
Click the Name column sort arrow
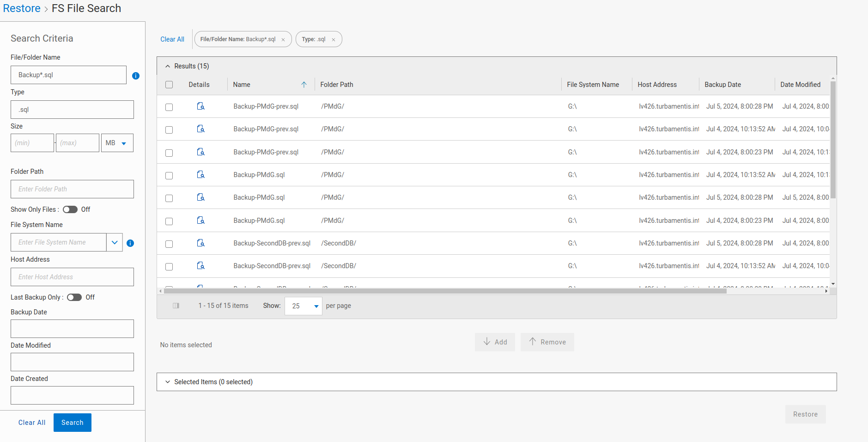point(304,85)
